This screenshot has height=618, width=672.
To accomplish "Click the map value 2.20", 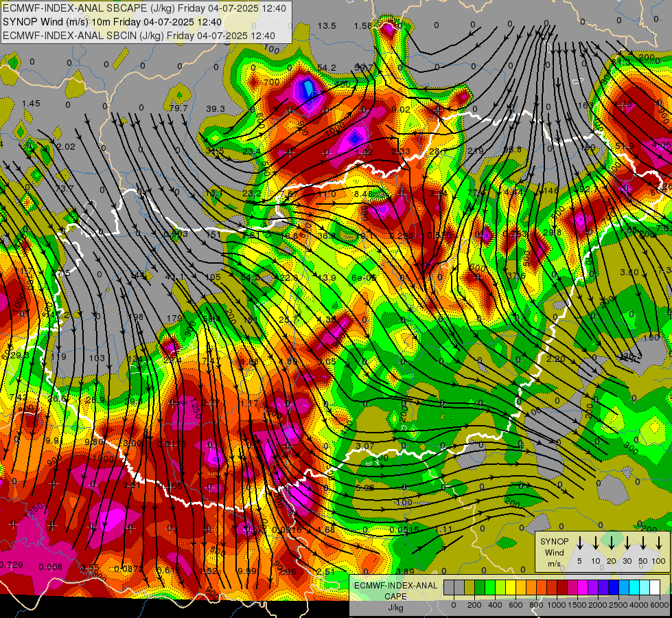I will click(x=555, y=359).
